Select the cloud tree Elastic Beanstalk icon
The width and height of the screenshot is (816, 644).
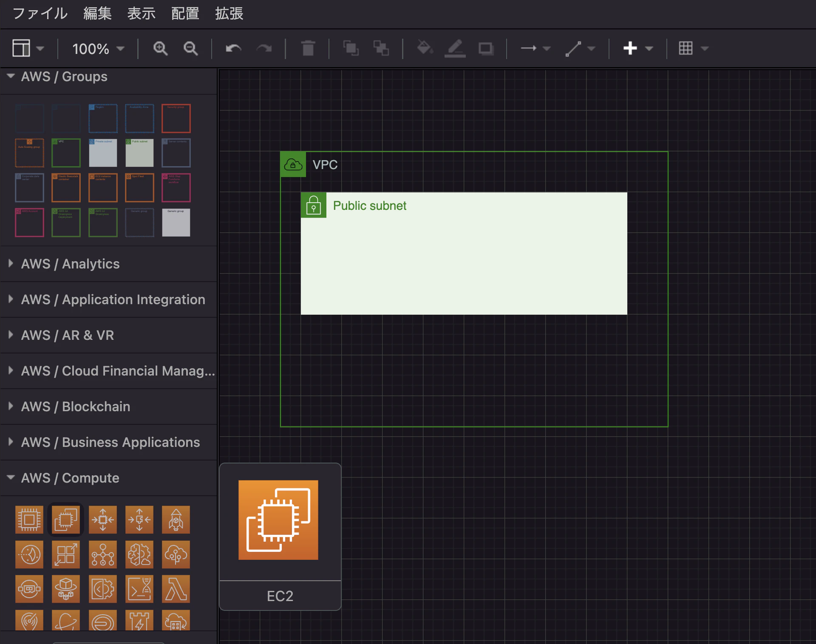[x=176, y=554]
